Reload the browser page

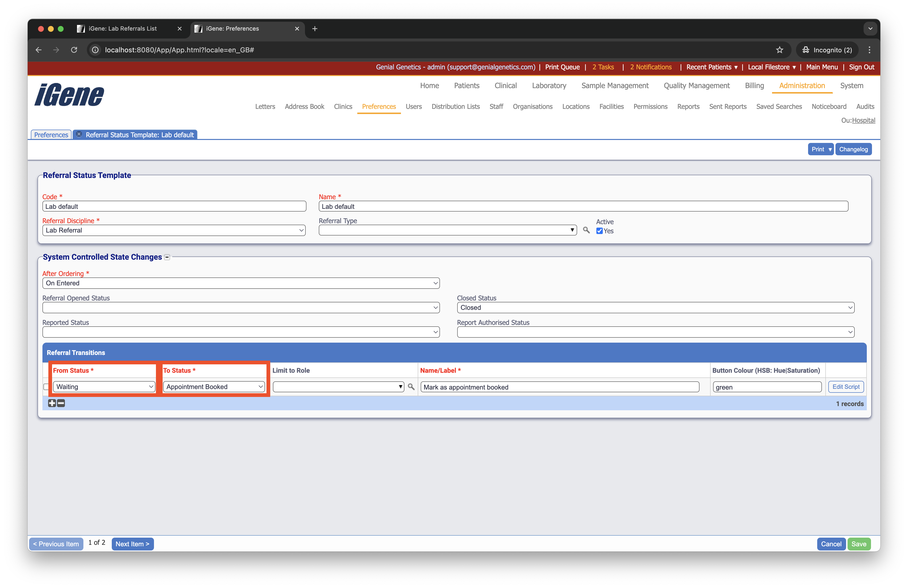[x=74, y=50]
